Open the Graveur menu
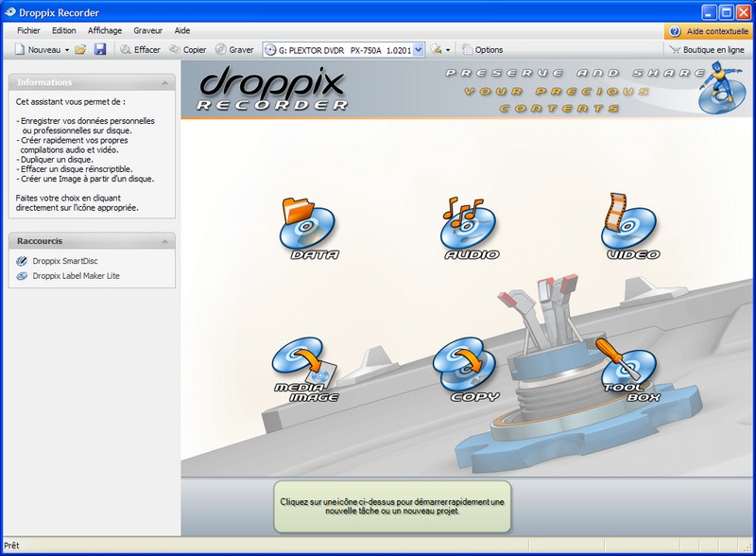Image resolution: width=756 pixels, height=556 pixels. click(147, 30)
